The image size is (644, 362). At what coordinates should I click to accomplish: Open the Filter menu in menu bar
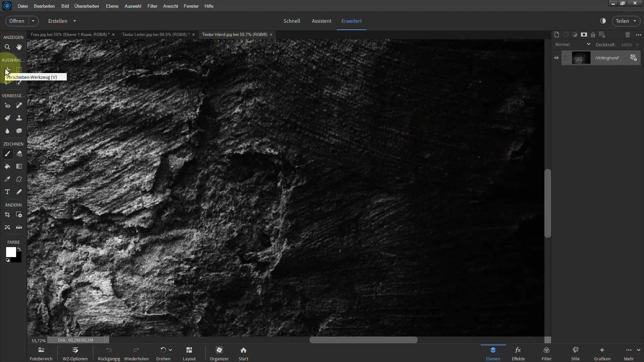pos(152,6)
